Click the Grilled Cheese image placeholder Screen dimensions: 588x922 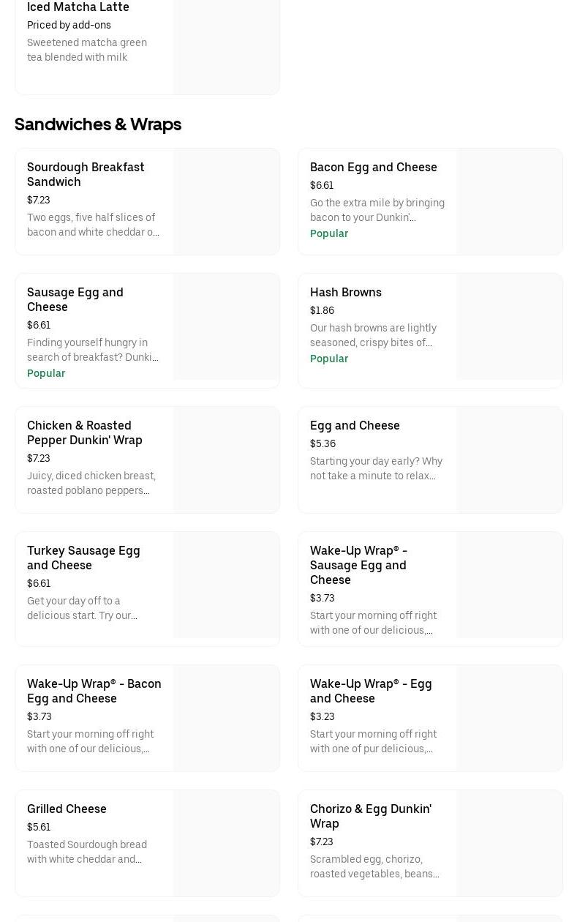[x=226, y=843]
